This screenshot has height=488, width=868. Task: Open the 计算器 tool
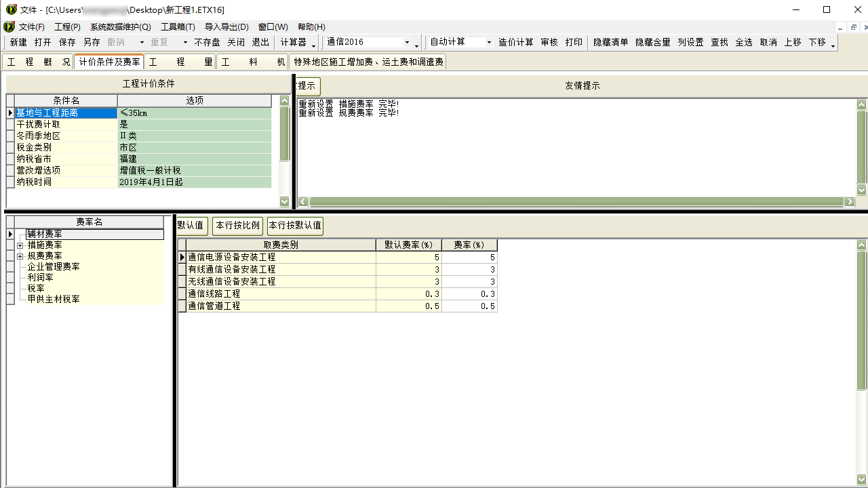[293, 42]
